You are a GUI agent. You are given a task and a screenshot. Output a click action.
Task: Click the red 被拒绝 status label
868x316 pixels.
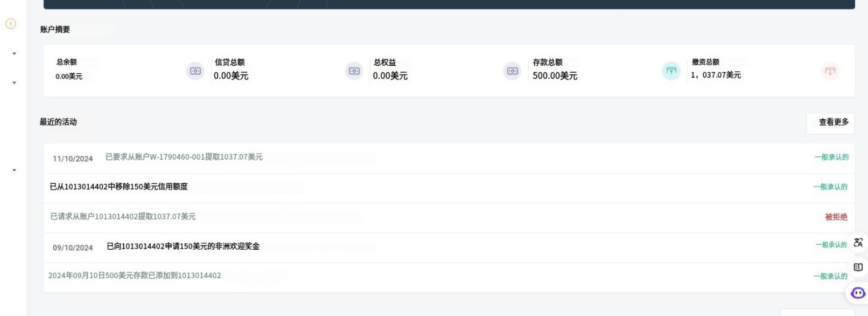(x=836, y=217)
